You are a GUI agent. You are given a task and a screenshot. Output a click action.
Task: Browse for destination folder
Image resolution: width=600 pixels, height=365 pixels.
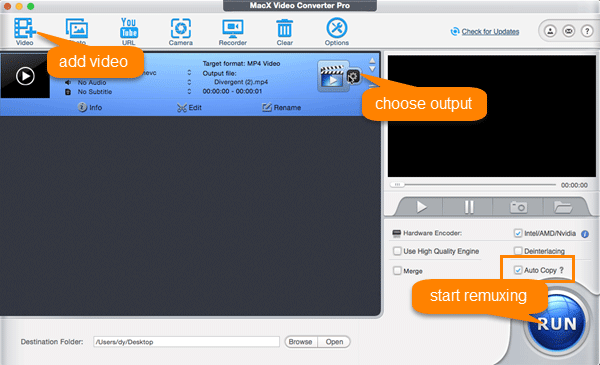[x=301, y=342]
